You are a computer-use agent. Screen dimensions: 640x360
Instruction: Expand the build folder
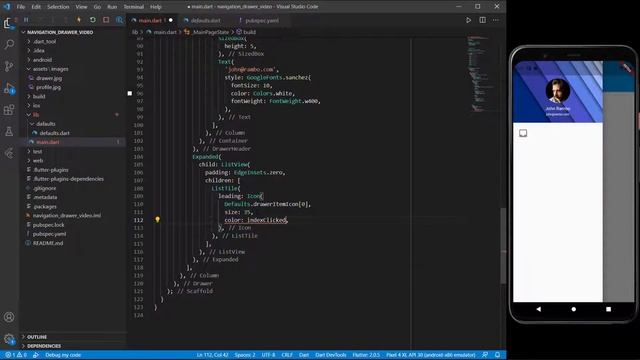click(39, 96)
